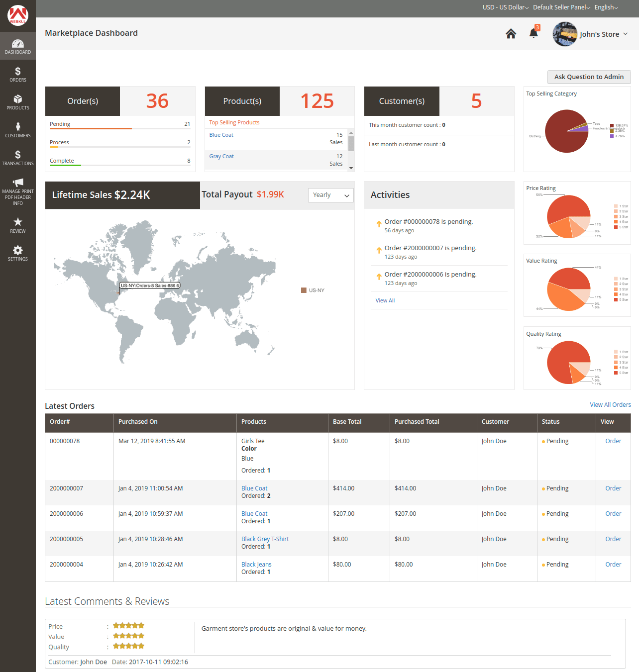
Task: View order 2000000006 via Order link
Action: (613, 514)
